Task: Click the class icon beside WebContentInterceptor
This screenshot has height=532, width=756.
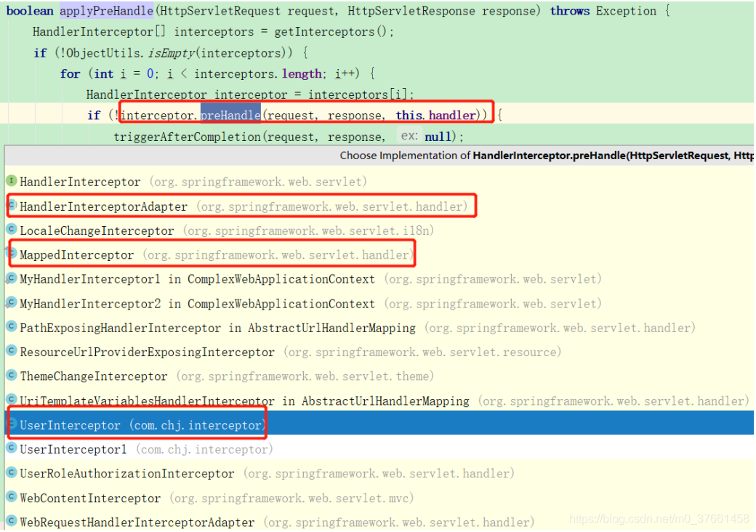Action: (10, 497)
